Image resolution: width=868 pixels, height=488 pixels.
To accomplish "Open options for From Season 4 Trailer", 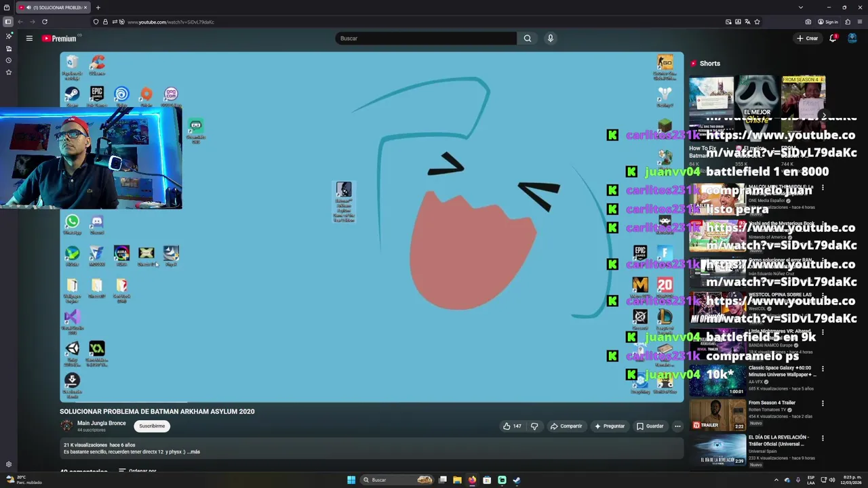I will 823,403.
